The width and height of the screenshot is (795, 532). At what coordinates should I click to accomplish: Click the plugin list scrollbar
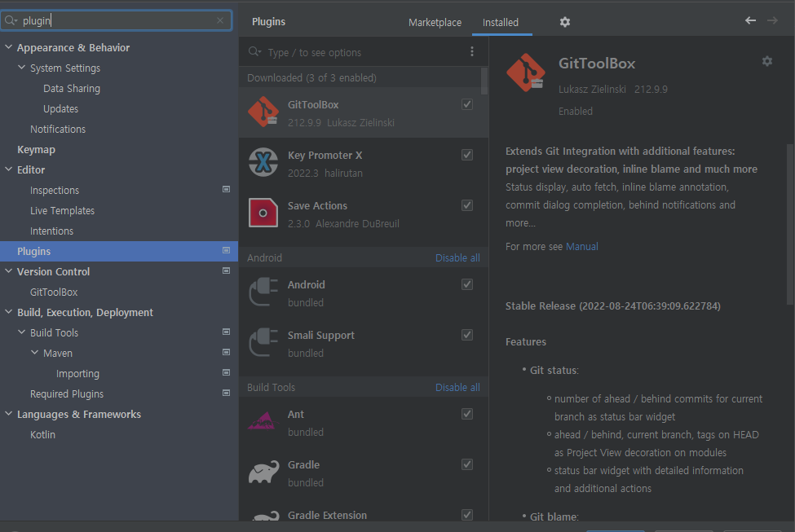484,81
